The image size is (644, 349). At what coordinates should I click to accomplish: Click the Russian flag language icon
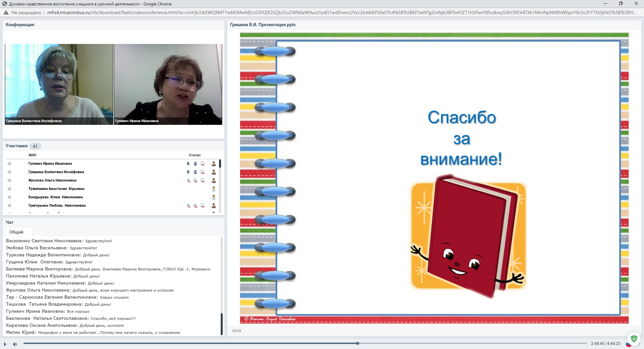pyautogui.click(x=629, y=344)
